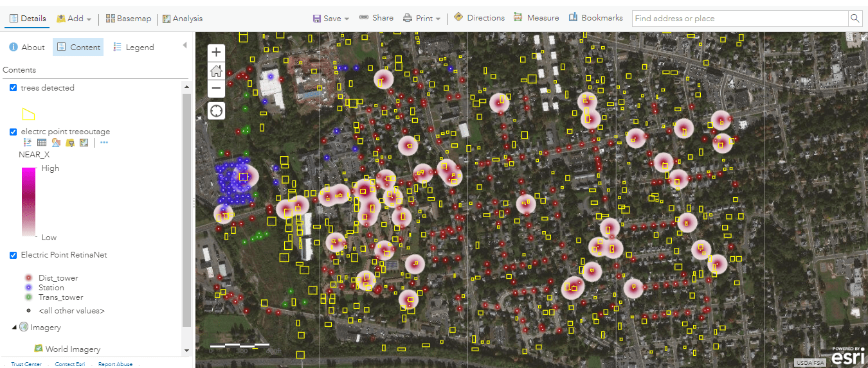Collapse the Imagery group in Contents
The height and width of the screenshot is (368, 868).
tap(14, 327)
